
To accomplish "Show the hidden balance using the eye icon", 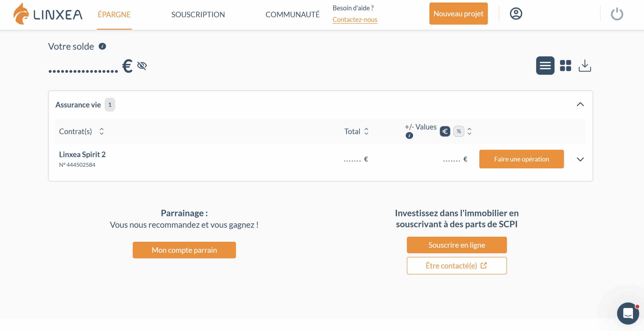I will pyautogui.click(x=142, y=66).
